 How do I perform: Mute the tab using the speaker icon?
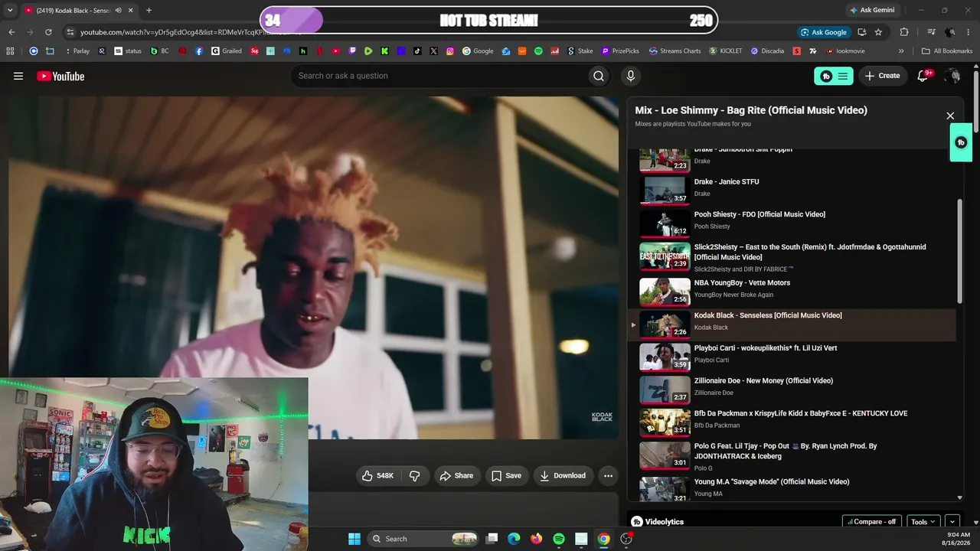(x=118, y=10)
